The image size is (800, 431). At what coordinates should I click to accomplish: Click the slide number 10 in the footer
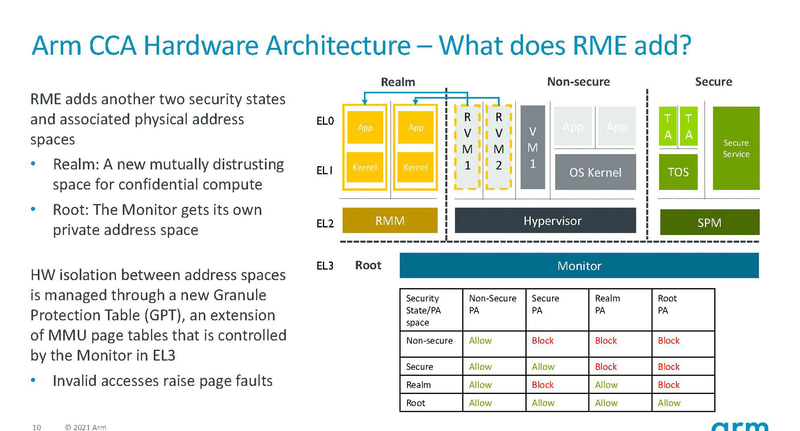pyautogui.click(x=36, y=427)
